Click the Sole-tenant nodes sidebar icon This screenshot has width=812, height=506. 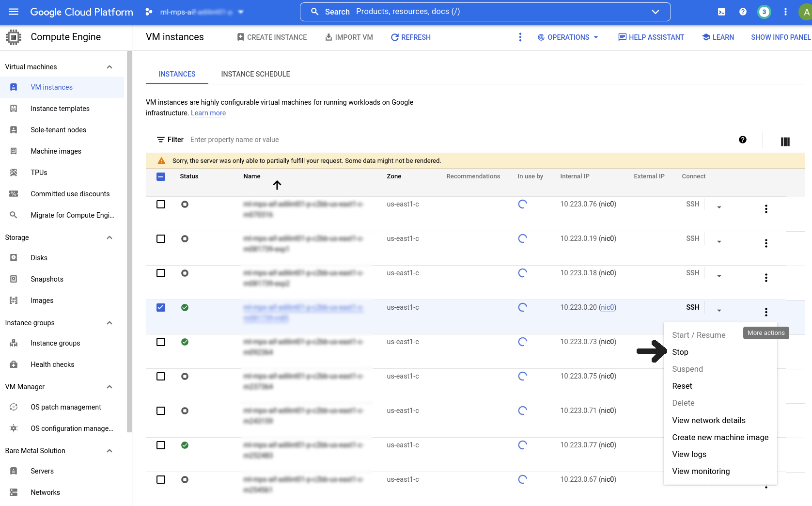[x=14, y=130]
